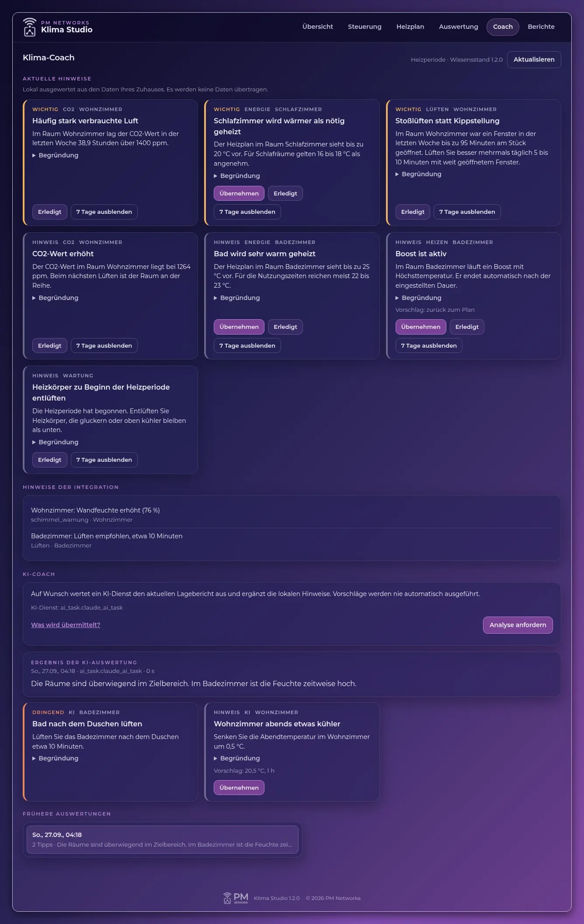Click Übernehmen on the Schlafzimmer energy card
The width and height of the screenshot is (584, 924).
[x=239, y=193]
